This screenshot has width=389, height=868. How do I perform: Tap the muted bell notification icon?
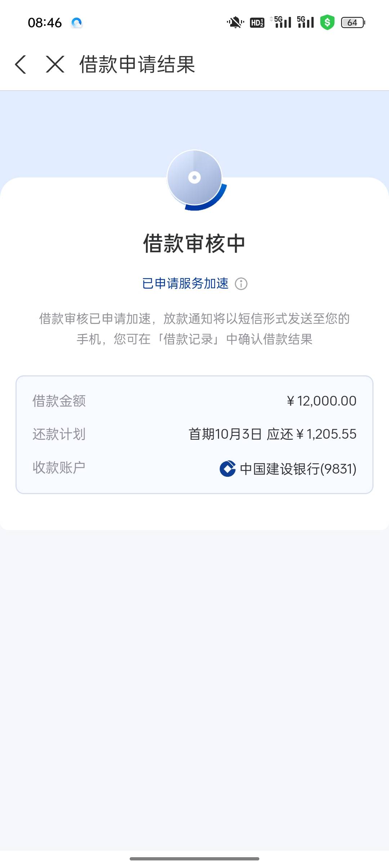pyautogui.click(x=235, y=23)
